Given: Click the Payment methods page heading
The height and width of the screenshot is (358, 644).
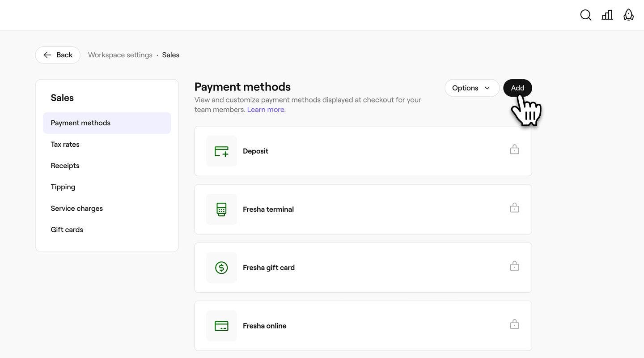Looking at the screenshot, I should [x=242, y=87].
